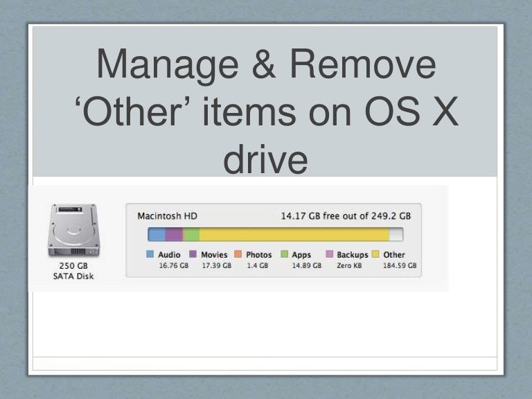This screenshot has width=532, height=399.
Task: Click the yellow Other legend swatch
Action: (375, 254)
